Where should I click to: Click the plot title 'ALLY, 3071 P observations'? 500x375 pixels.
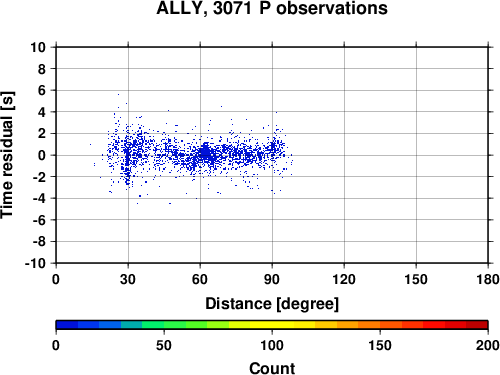click(272, 8)
